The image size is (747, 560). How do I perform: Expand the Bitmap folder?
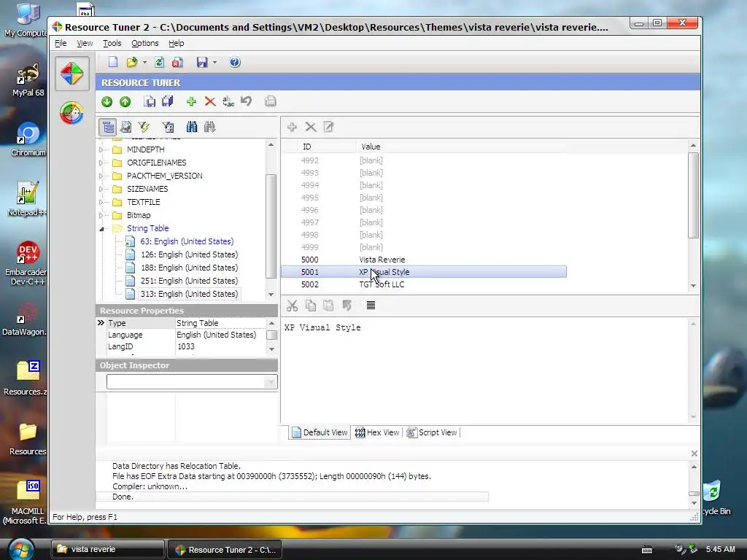[x=101, y=215]
